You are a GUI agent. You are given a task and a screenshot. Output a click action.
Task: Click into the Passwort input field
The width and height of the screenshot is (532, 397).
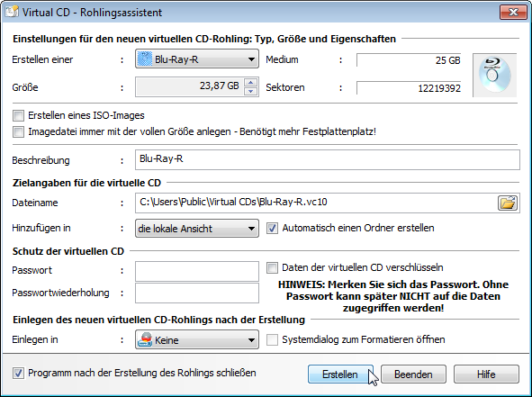tap(197, 271)
